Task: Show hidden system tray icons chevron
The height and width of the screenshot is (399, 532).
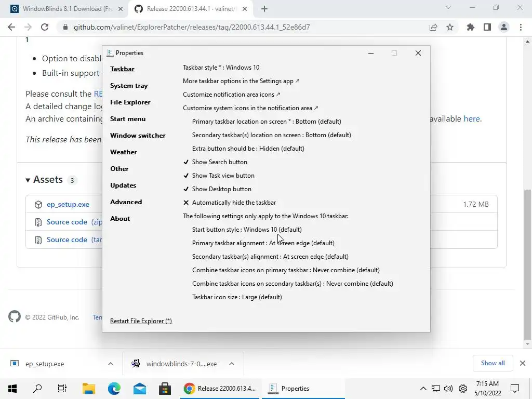Action: [423, 389]
